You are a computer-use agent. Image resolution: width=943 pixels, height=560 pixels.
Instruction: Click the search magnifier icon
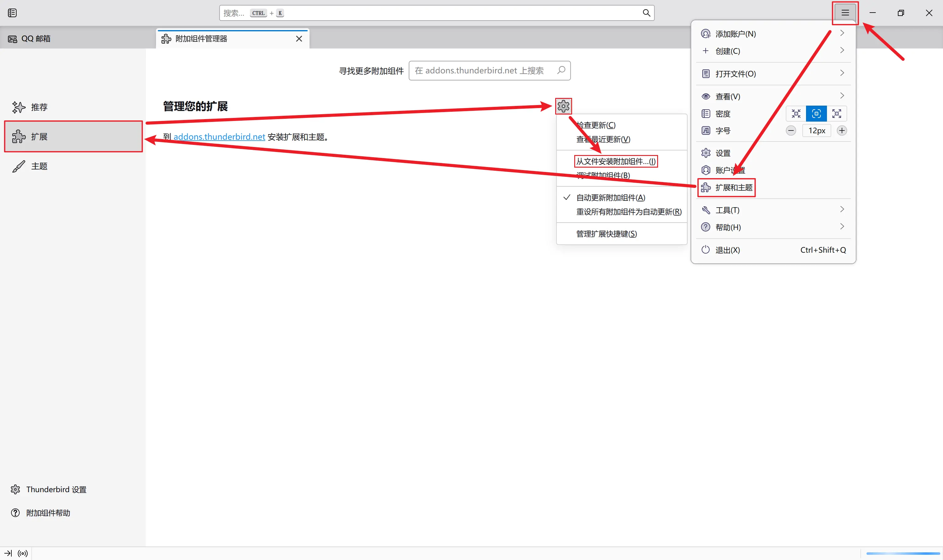[646, 13]
